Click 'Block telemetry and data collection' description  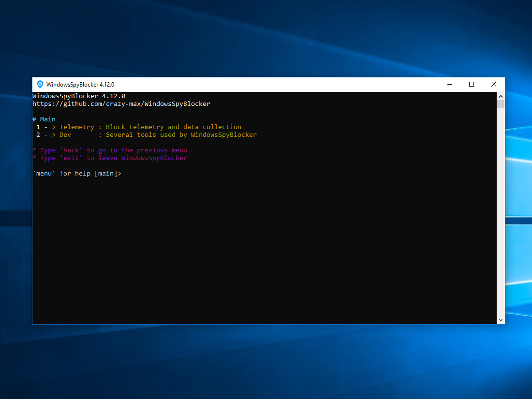tap(173, 127)
